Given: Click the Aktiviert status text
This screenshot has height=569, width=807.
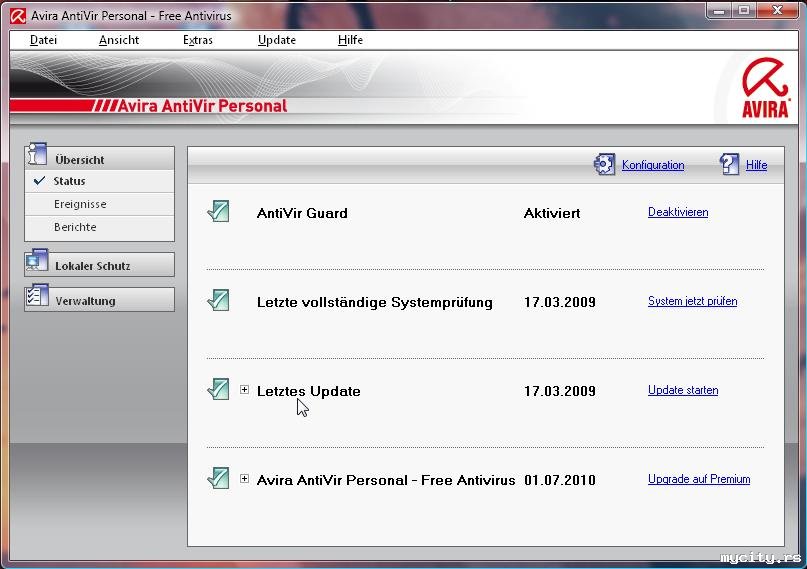Looking at the screenshot, I should 552,213.
